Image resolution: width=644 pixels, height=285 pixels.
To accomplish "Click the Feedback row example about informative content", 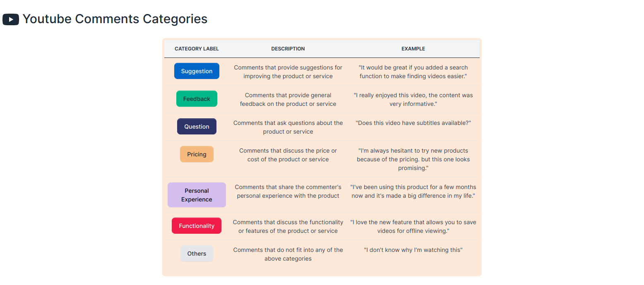I will pos(413,99).
